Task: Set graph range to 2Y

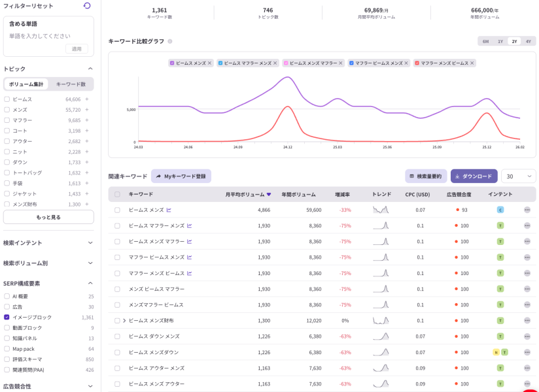Action: 514,41
